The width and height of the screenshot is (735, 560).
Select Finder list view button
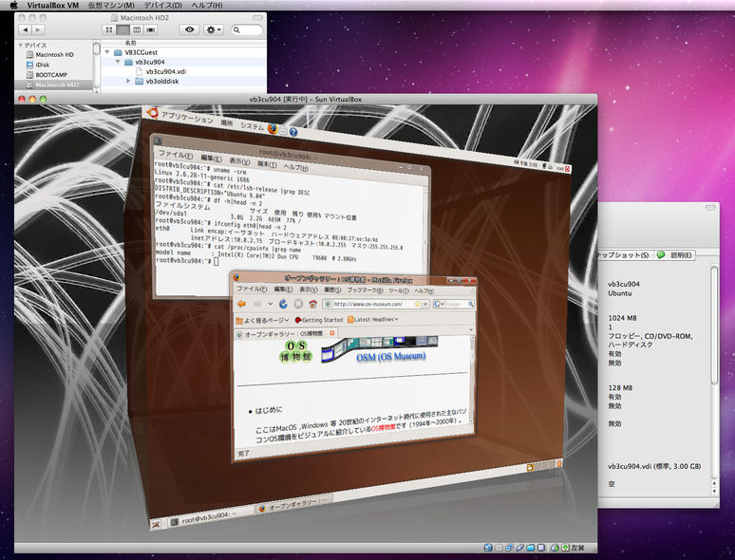122,29
